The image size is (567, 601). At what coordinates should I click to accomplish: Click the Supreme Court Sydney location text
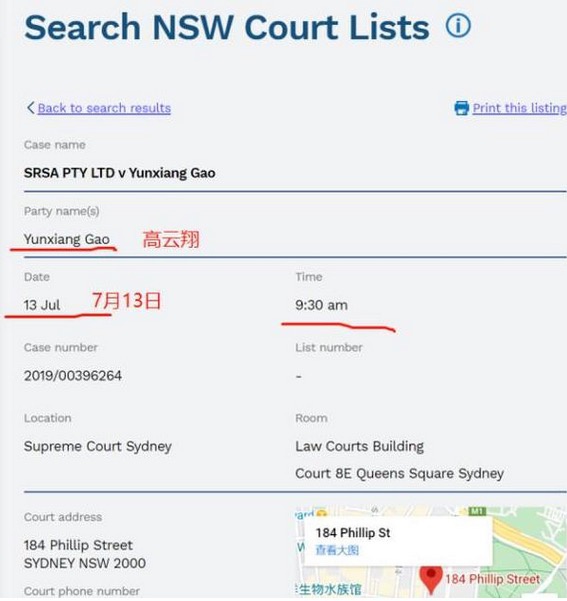click(98, 446)
